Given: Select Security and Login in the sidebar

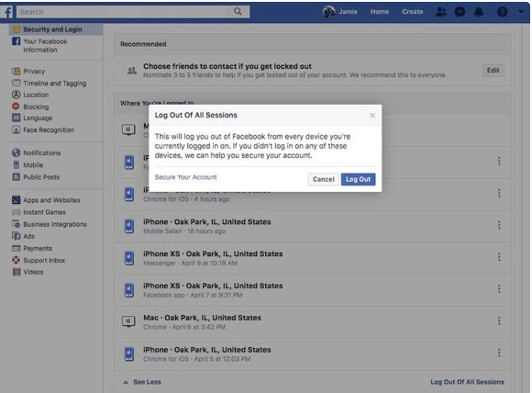Looking at the screenshot, I should coord(56,29).
